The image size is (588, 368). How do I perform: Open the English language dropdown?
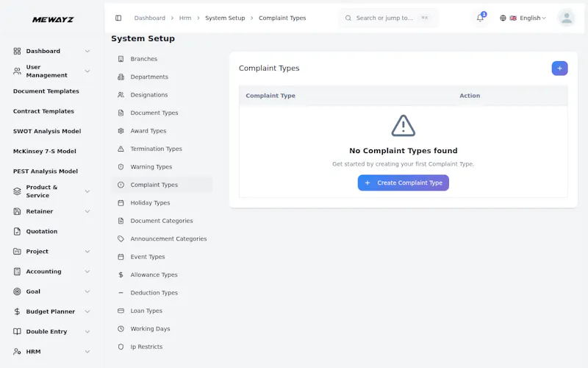pos(528,18)
